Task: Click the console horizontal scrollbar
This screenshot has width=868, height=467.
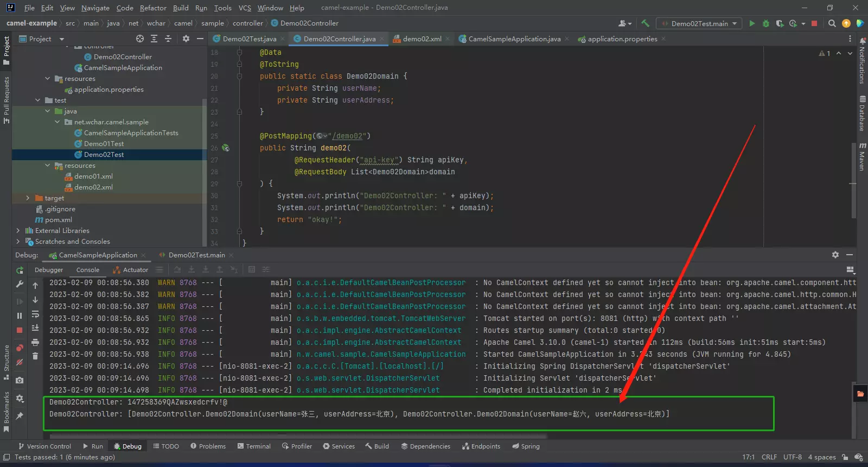Action: click(x=298, y=436)
